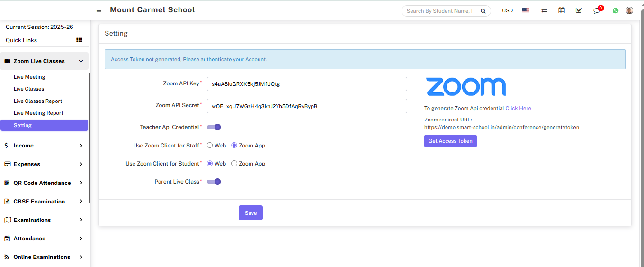
Task: Toggle Teacher Api Credential switch
Action: click(x=214, y=127)
